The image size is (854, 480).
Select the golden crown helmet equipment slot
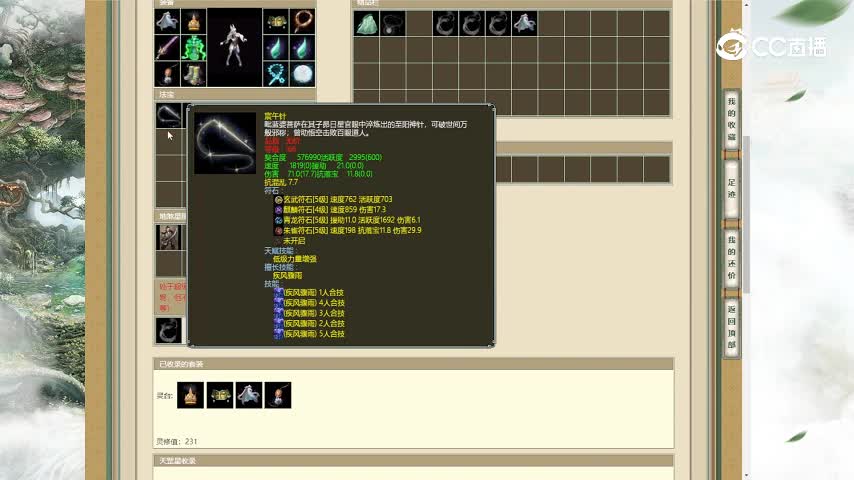(193, 22)
